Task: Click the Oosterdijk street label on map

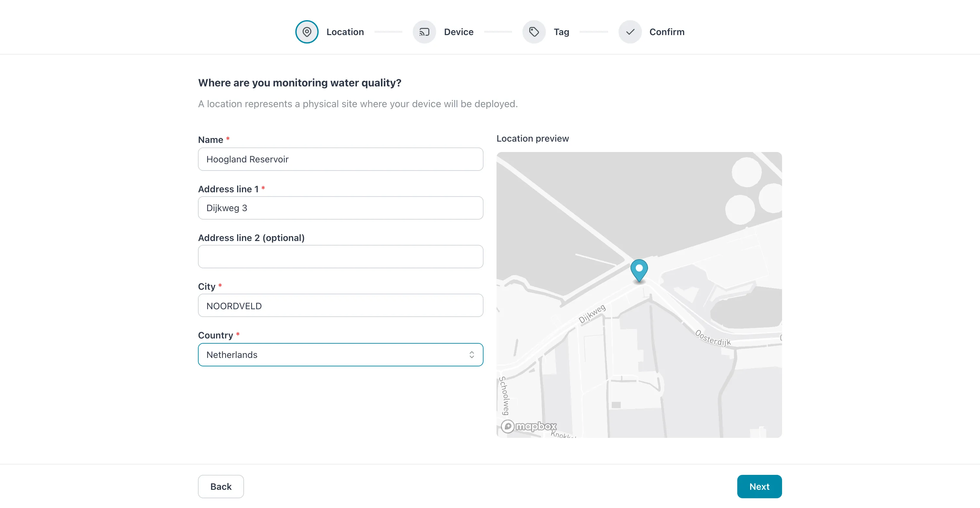Action: (x=713, y=338)
